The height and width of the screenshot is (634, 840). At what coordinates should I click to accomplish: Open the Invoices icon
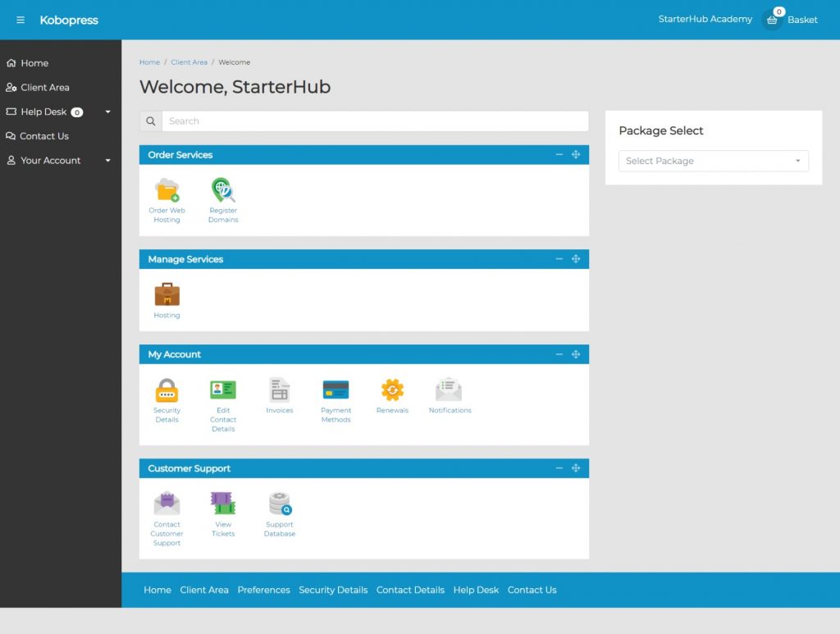280,390
